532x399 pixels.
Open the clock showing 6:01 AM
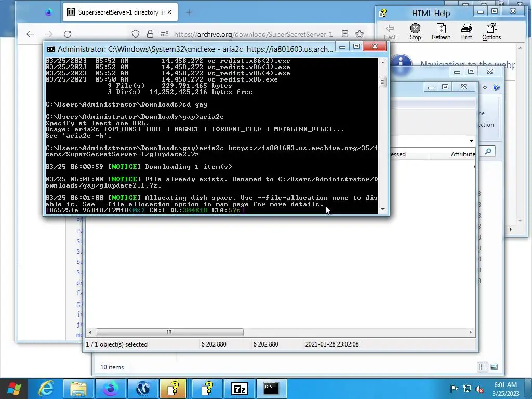(x=506, y=389)
